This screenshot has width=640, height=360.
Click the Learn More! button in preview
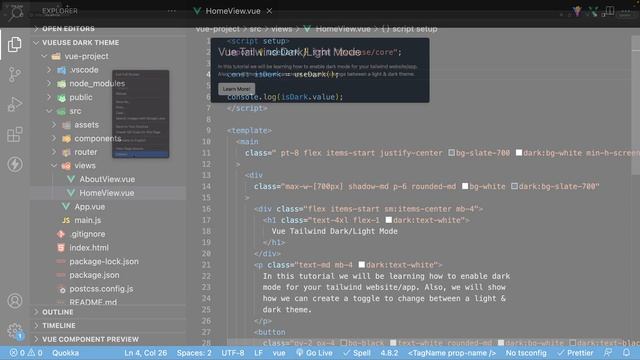[236, 89]
